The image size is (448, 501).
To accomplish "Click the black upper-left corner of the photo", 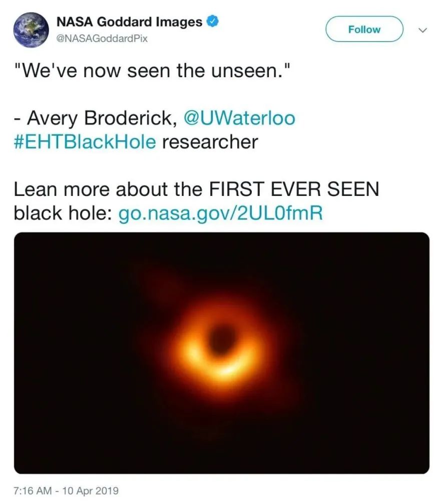I will 40,256.
